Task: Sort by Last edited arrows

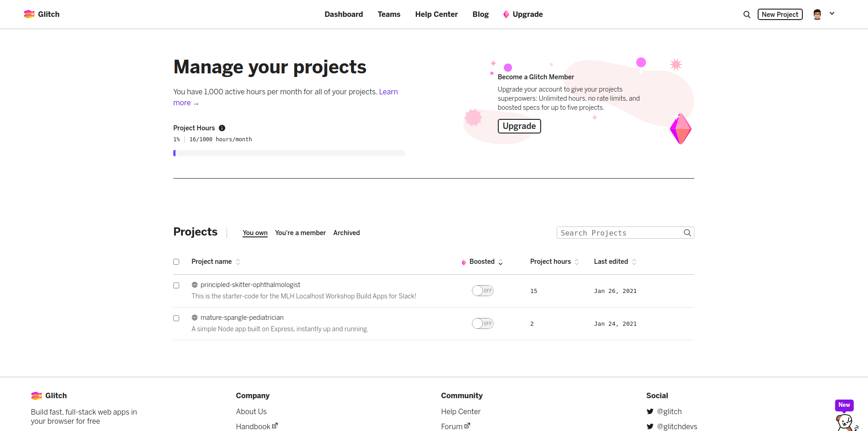Action: pos(634,262)
